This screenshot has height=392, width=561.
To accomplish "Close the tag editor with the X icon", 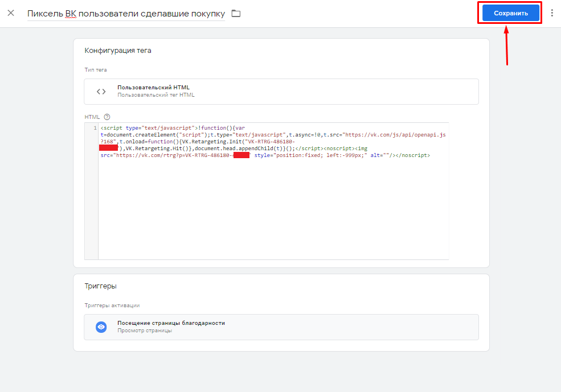I will 11,13.
